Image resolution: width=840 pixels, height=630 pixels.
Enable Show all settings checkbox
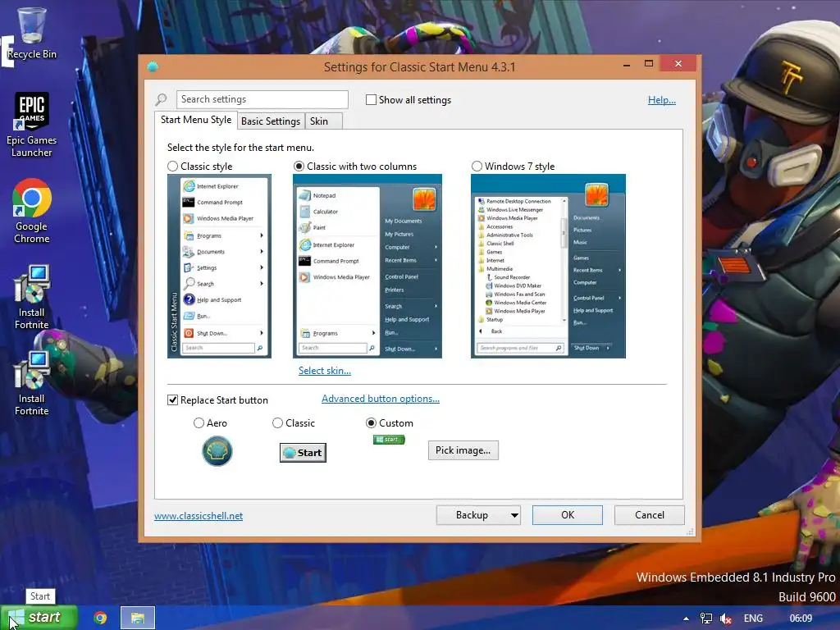click(x=371, y=99)
